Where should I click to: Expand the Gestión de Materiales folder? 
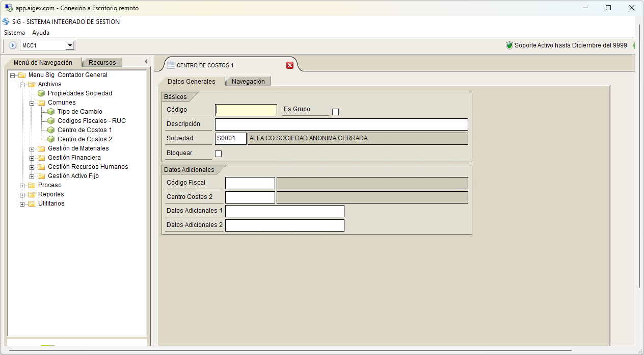(32, 149)
